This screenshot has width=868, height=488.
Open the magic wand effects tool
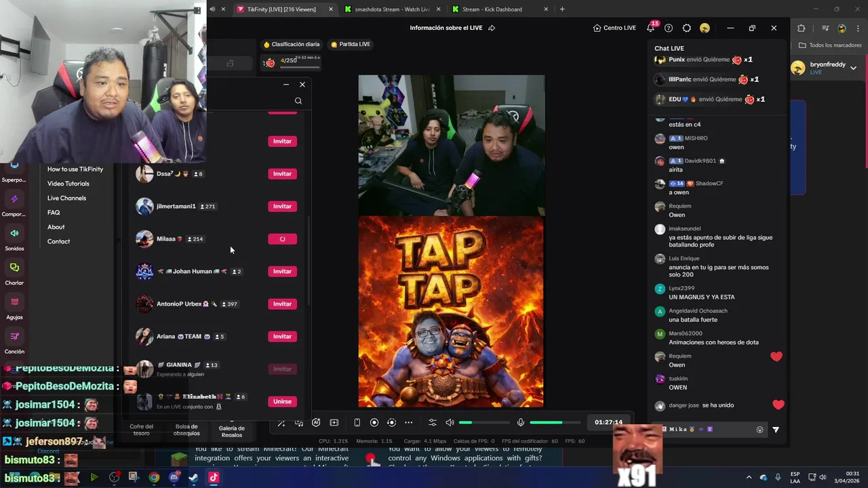tap(281, 422)
